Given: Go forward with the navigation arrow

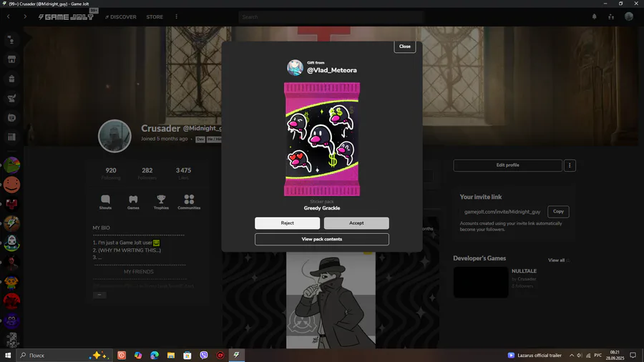Looking at the screenshot, I should (25, 17).
